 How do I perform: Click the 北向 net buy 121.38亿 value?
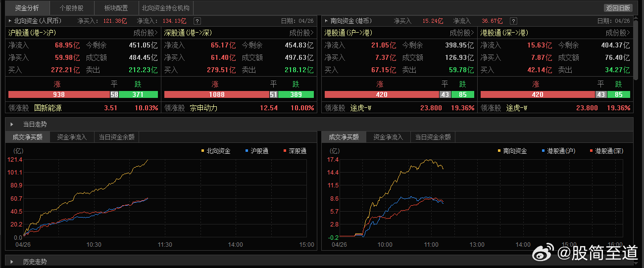(x=115, y=21)
